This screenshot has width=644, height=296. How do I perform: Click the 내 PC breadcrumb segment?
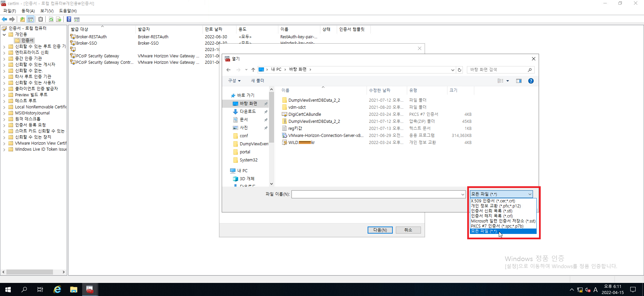pos(276,69)
